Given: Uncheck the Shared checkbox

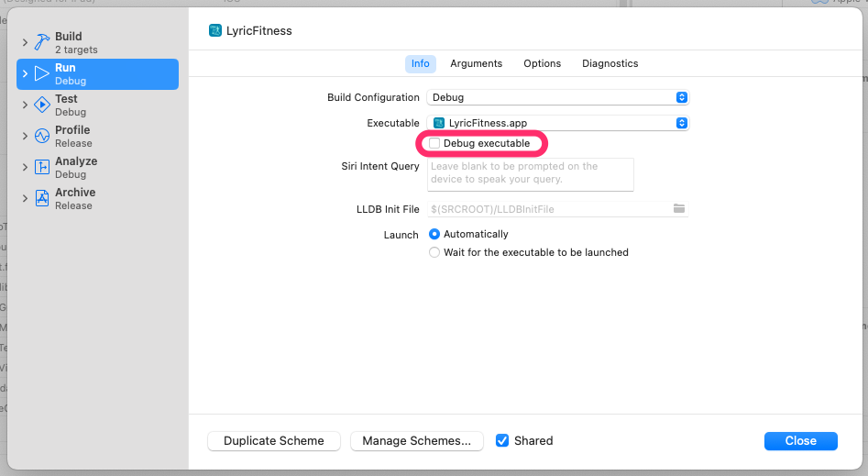Looking at the screenshot, I should coord(502,440).
